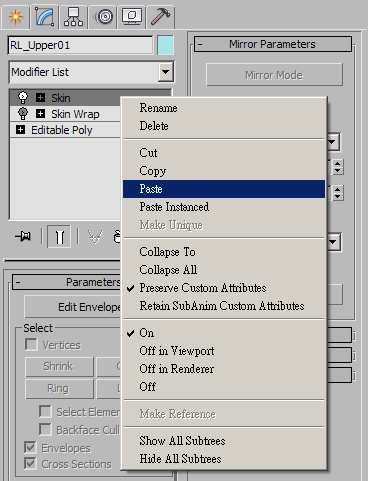The width and height of the screenshot is (368, 481).
Task: Enable the Vertices checkbox
Action: (x=31, y=345)
